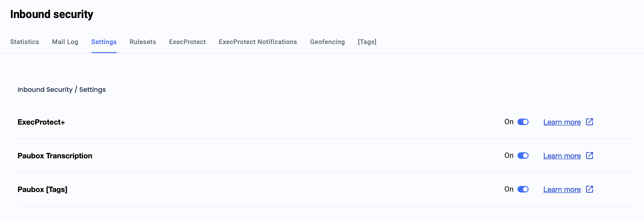Toggle off the ExecProtect+ switch
This screenshot has height=222, width=644.
click(523, 122)
